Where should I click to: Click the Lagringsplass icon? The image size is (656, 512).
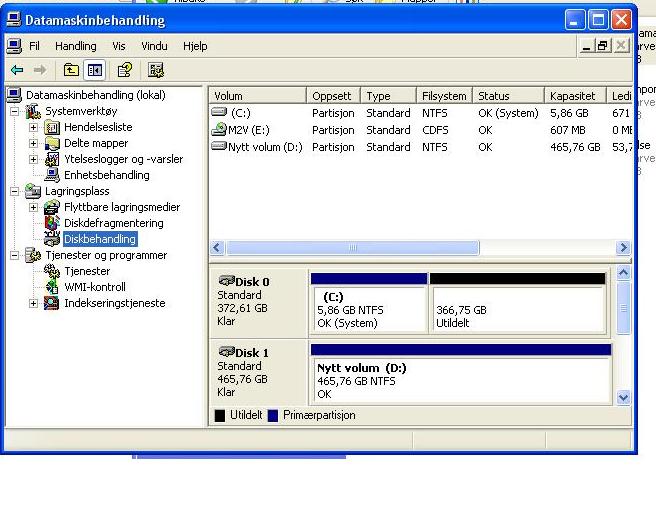(33, 191)
